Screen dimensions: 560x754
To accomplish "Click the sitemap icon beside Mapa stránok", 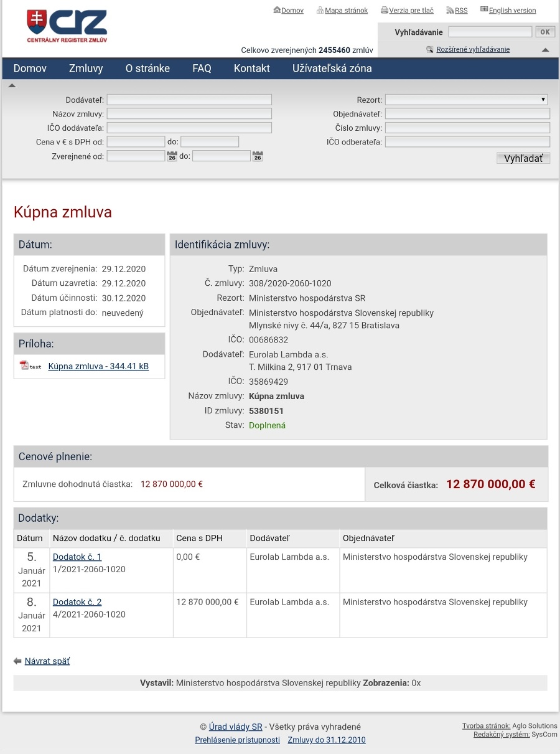I will [320, 10].
